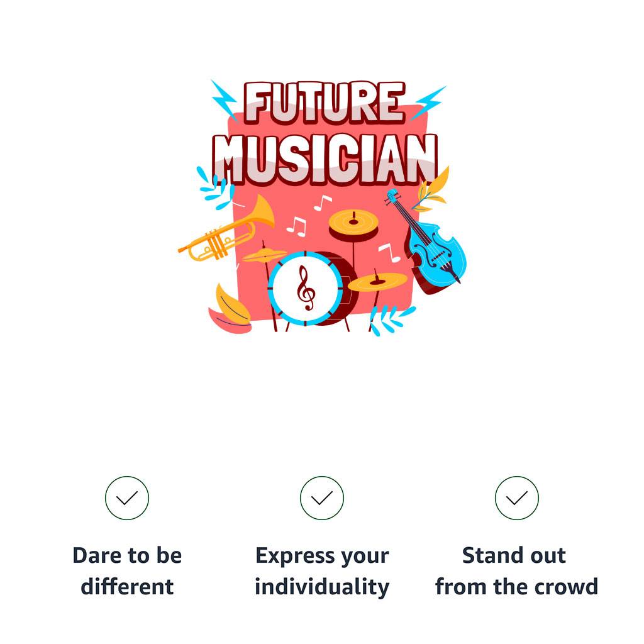Click the left blue lightning bolt
Viewport: 644px width, 644px height.
tap(223, 98)
